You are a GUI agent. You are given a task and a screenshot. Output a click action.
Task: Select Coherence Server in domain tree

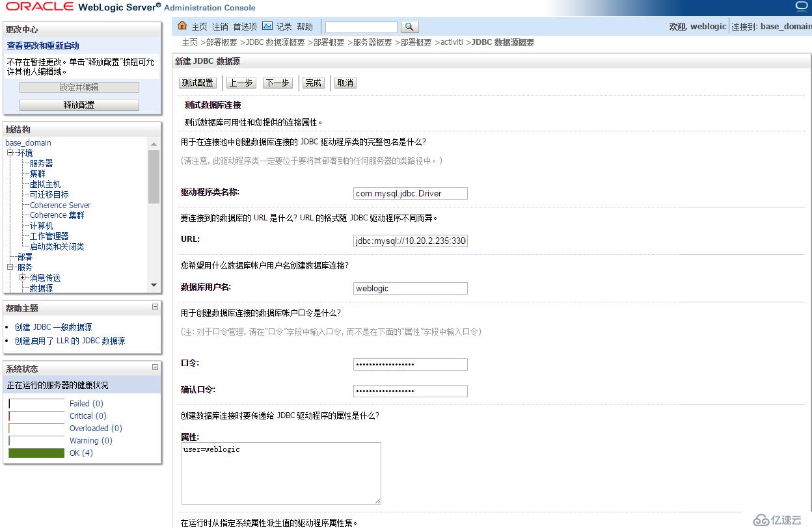click(61, 205)
